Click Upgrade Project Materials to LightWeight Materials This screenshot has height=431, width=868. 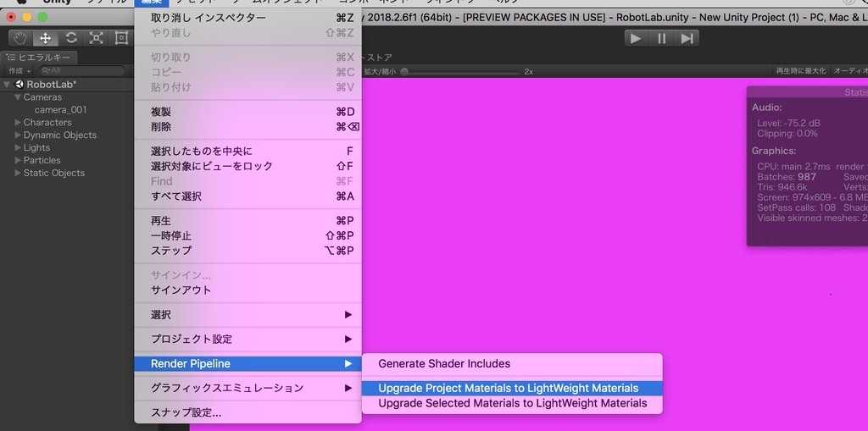point(512,389)
